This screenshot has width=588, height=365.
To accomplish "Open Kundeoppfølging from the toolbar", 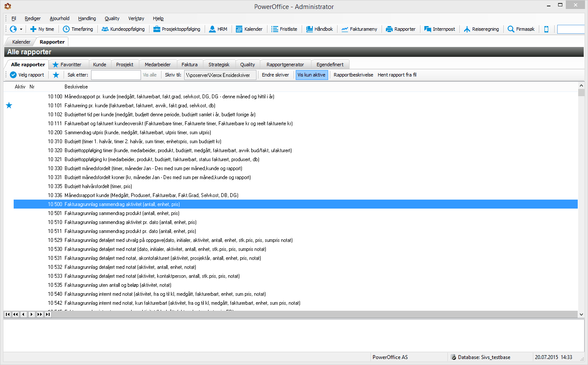I will pyautogui.click(x=123, y=29).
